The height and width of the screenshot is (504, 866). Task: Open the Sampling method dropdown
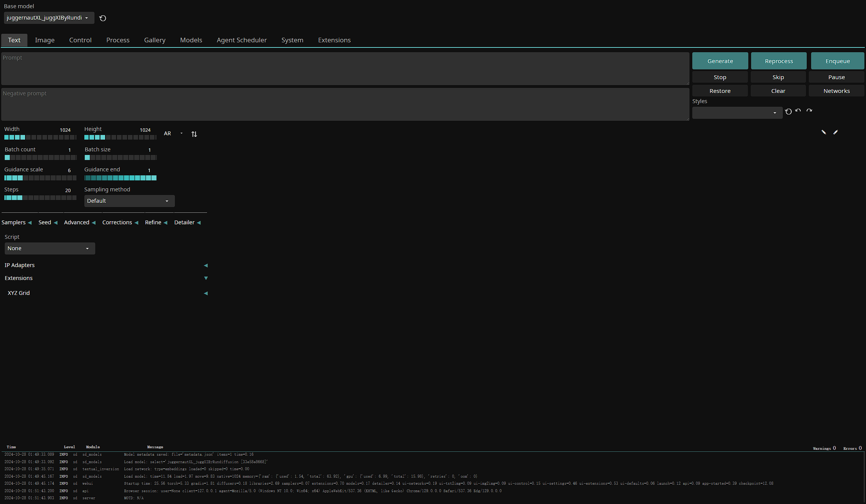tap(129, 201)
